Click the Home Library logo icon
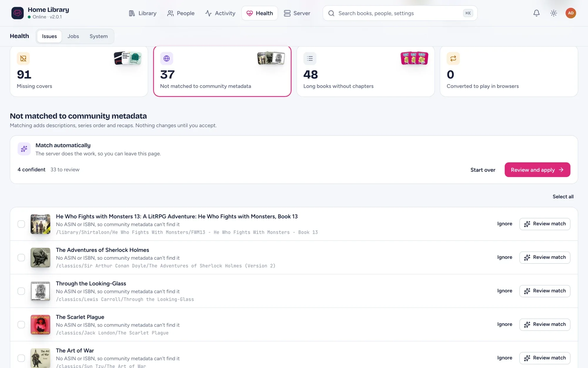588x368 pixels. click(x=17, y=13)
